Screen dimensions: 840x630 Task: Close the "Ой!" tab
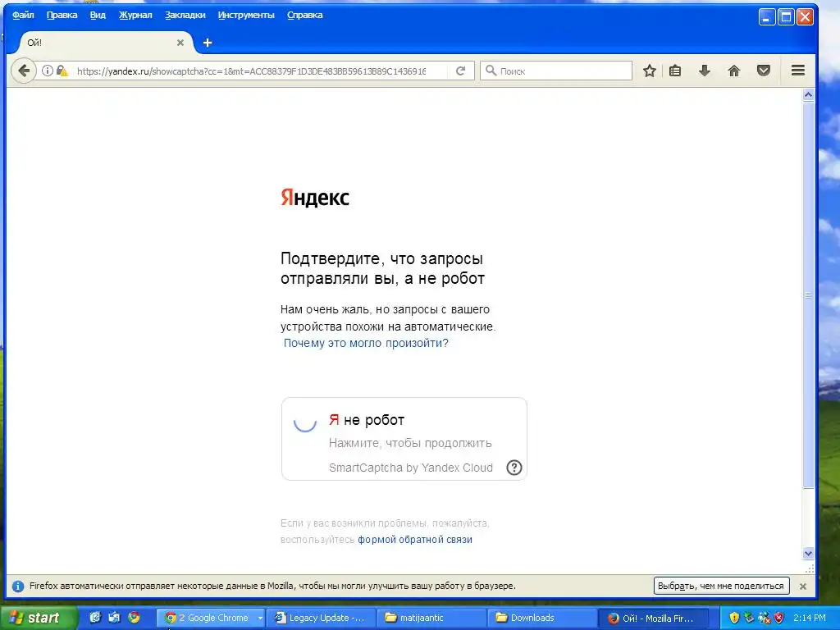[x=180, y=43]
